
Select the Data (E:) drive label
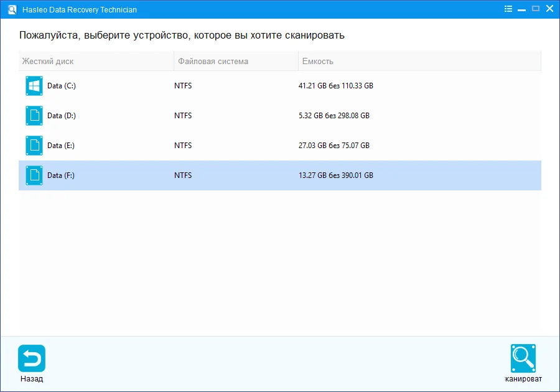62,146
